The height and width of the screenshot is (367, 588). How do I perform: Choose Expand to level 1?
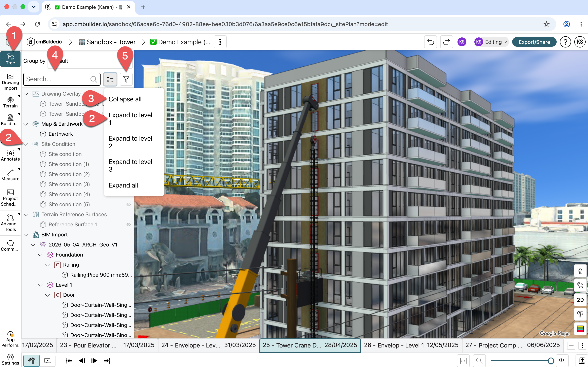click(x=134, y=119)
